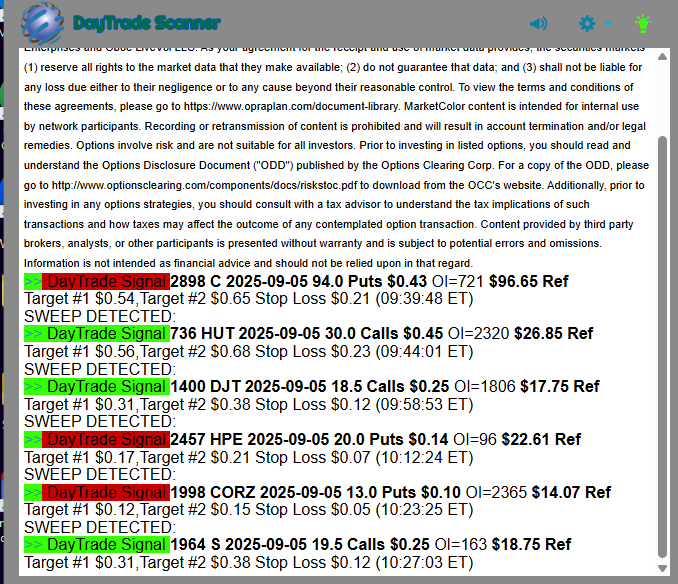
Task: Select '2898 C 2025-09-05 94.0 Puts $0.43' text
Action: click(x=298, y=281)
